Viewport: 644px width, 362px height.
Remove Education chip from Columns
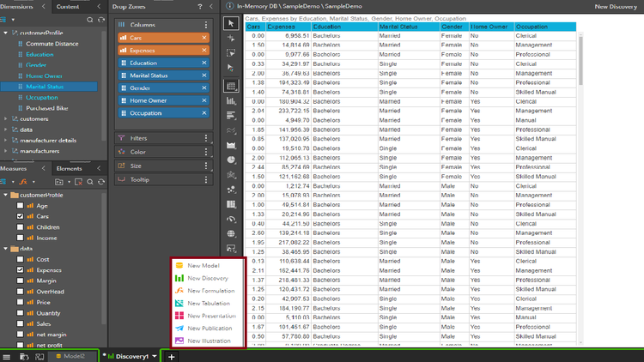[204, 63]
